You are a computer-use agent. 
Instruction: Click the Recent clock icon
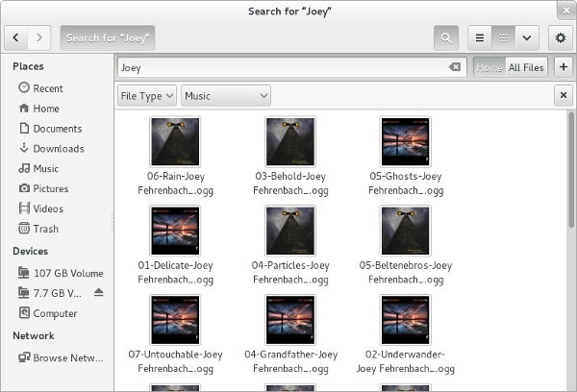click(24, 87)
